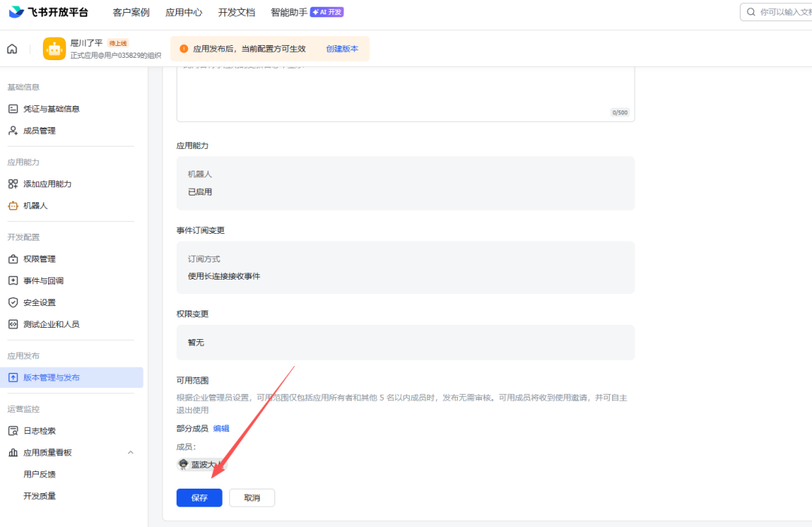The height and width of the screenshot is (527, 812).
Task: Open 机器人 settings in sidebar
Action: 35,206
